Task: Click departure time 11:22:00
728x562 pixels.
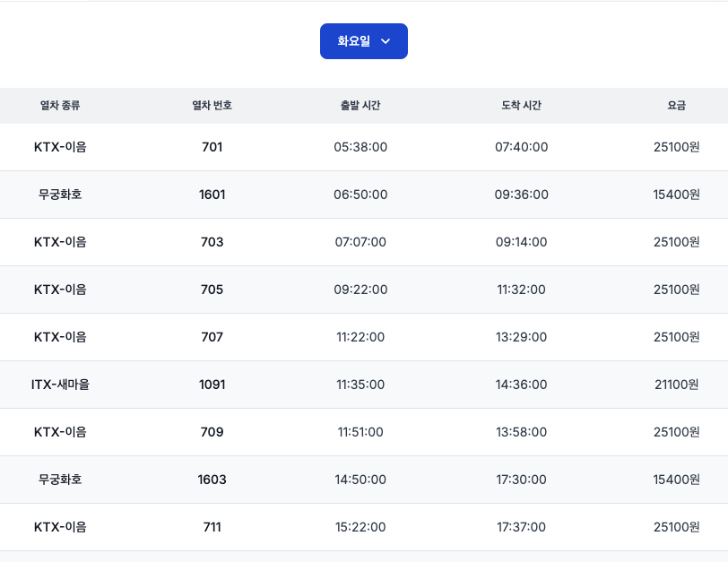Action: [360, 337]
